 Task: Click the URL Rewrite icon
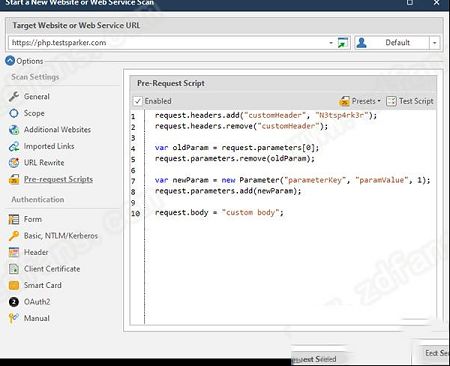click(14, 163)
